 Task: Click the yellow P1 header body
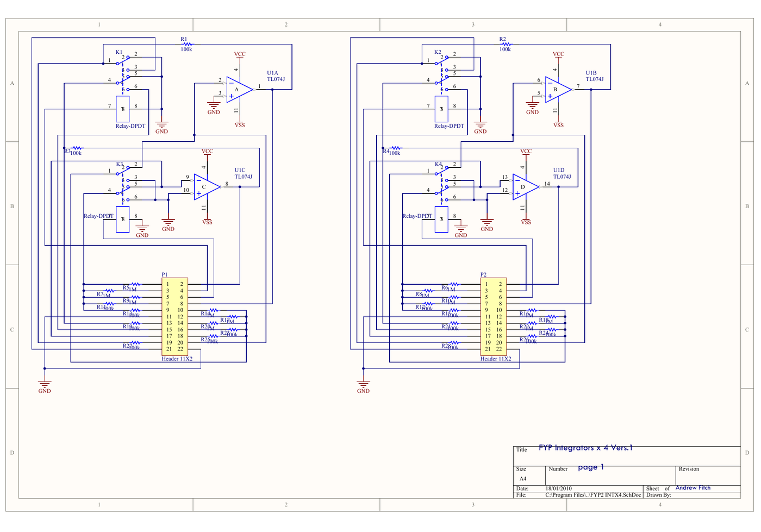coord(174,316)
